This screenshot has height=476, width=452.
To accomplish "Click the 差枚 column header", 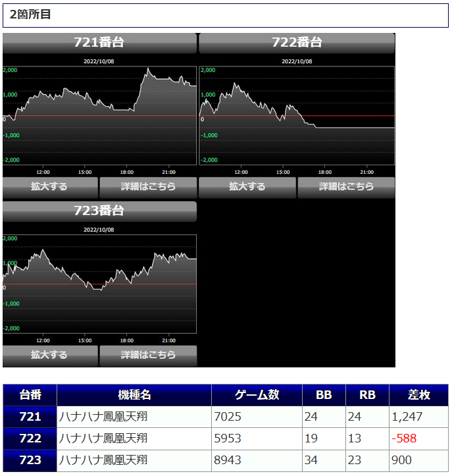I will (419, 395).
